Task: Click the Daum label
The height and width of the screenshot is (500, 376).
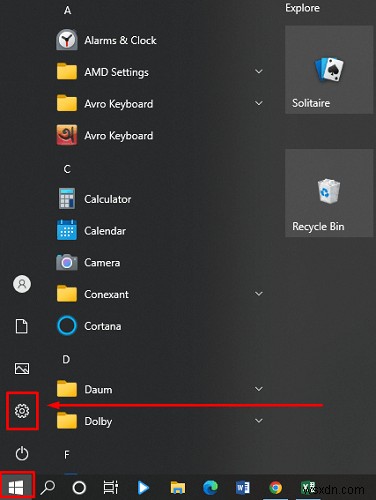Action: 98,389
